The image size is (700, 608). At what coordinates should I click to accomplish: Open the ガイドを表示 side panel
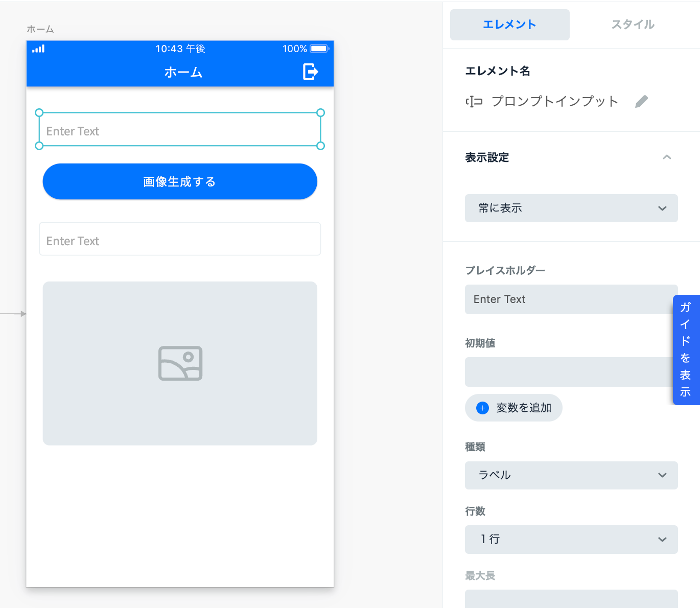(x=686, y=349)
